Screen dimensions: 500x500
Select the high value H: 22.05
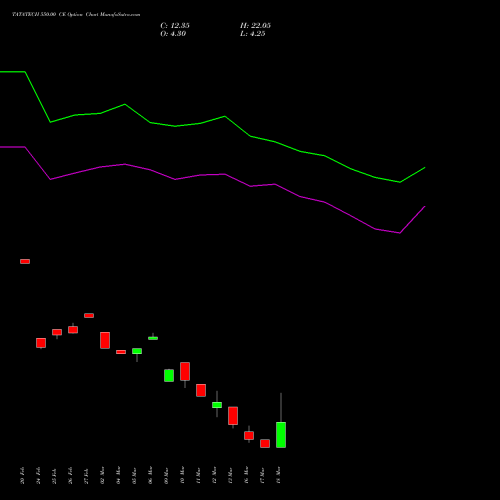pos(255,26)
